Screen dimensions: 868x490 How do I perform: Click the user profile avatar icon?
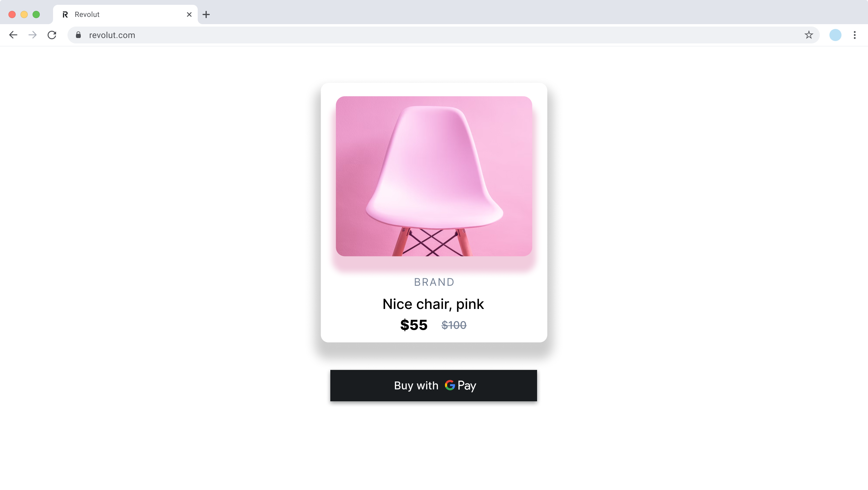(x=835, y=35)
